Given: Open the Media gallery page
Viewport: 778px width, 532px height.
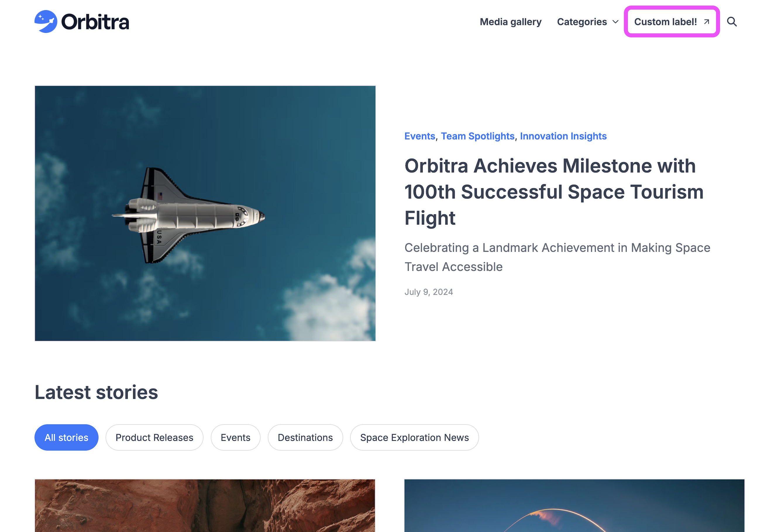Looking at the screenshot, I should 510,22.
